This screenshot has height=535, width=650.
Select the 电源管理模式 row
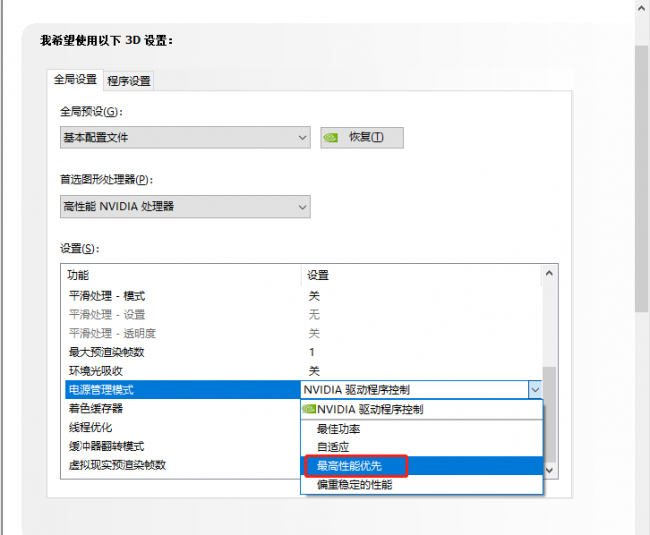(182, 390)
